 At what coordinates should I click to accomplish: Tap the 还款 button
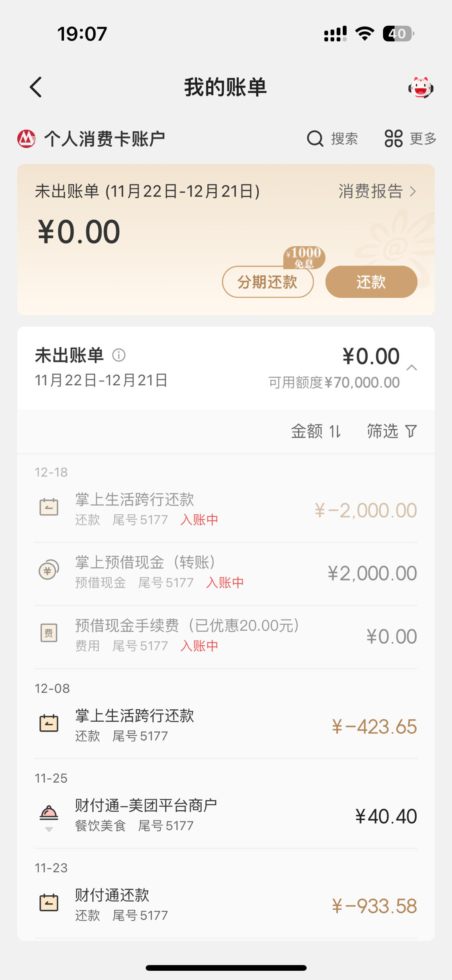[371, 282]
